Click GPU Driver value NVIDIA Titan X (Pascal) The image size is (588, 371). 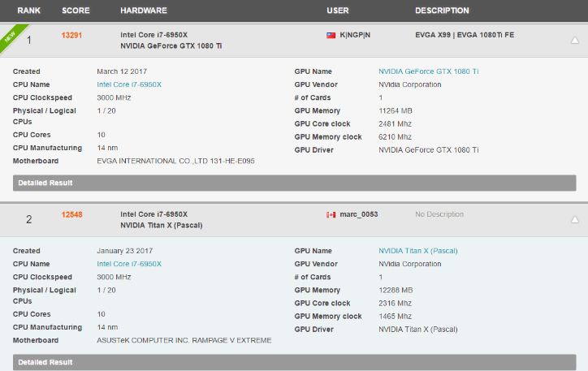pos(417,330)
